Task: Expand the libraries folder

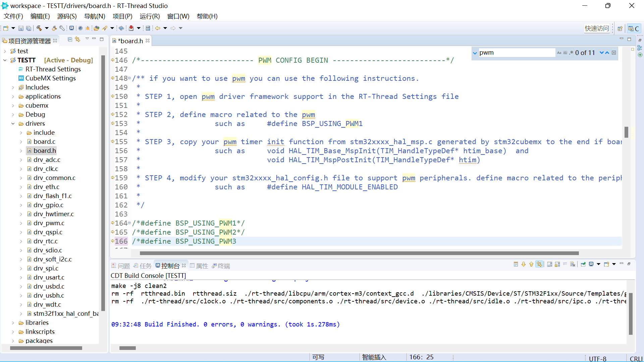Action: (x=13, y=323)
